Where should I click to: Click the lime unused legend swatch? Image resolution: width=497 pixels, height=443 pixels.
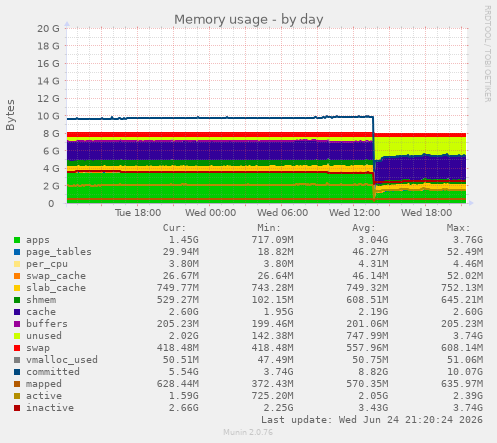[x=17, y=336]
